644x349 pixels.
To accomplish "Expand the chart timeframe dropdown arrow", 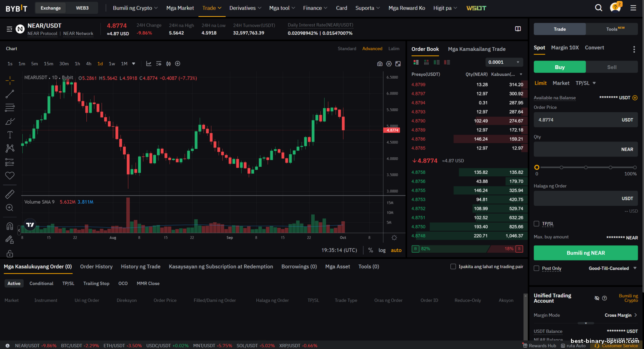I will 134,64.
